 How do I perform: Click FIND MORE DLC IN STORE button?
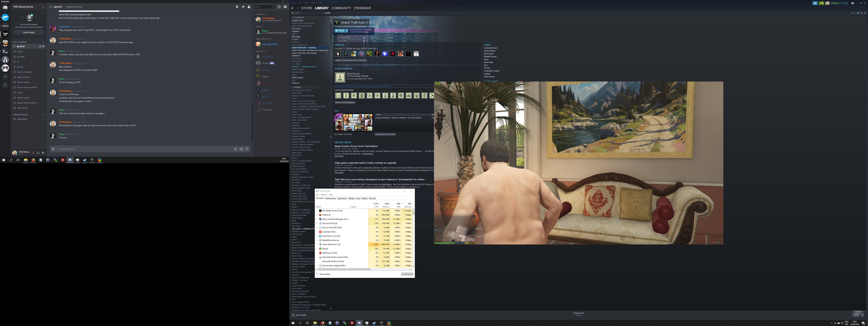(385, 134)
